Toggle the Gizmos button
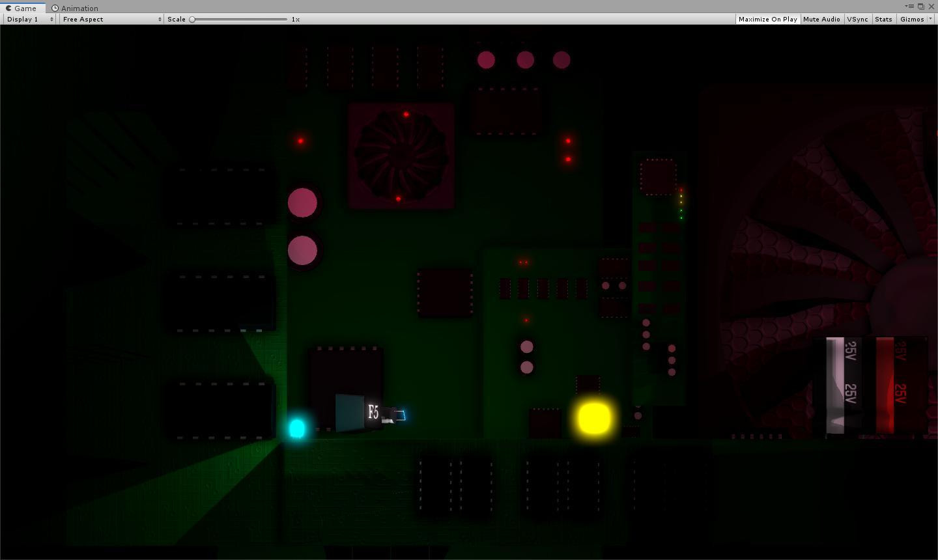 pos(911,19)
